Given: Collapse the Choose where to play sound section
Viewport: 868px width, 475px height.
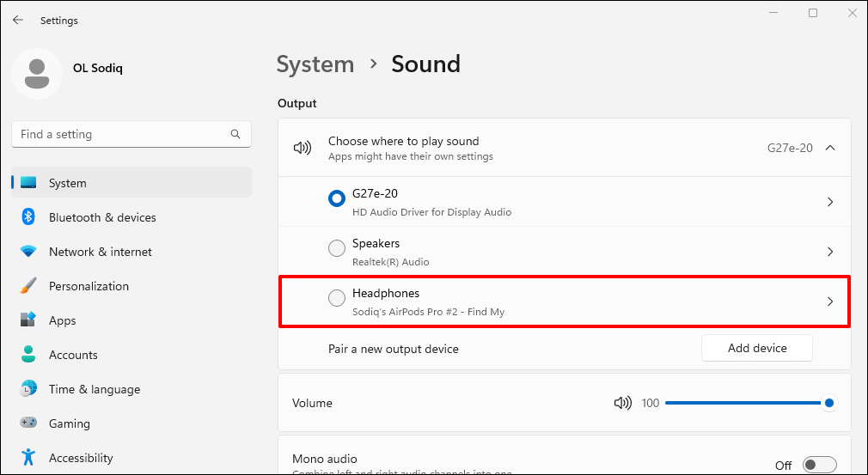Looking at the screenshot, I should coord(830,148).
